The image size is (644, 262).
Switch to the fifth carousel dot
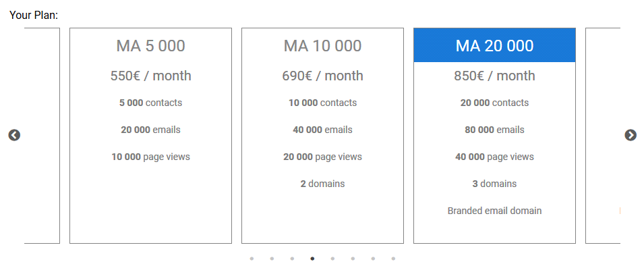332,259
